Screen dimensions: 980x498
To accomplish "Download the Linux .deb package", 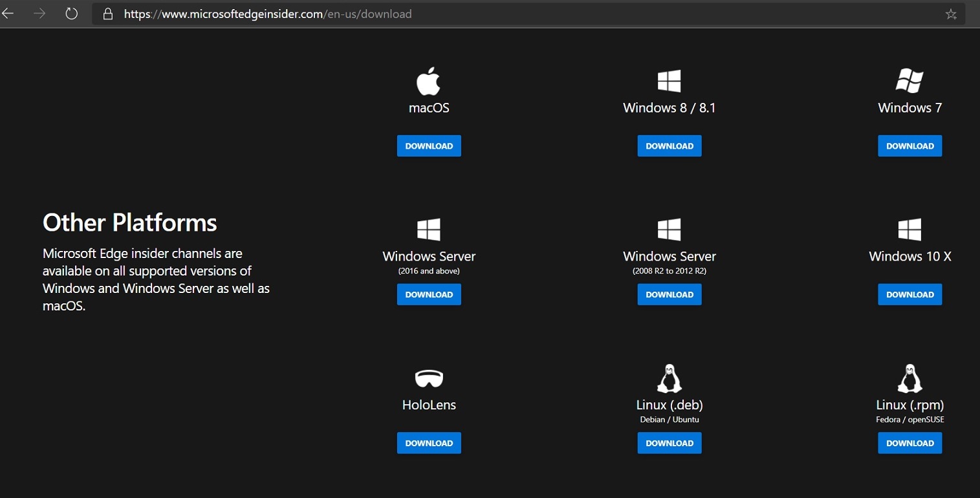I will 670,443.
